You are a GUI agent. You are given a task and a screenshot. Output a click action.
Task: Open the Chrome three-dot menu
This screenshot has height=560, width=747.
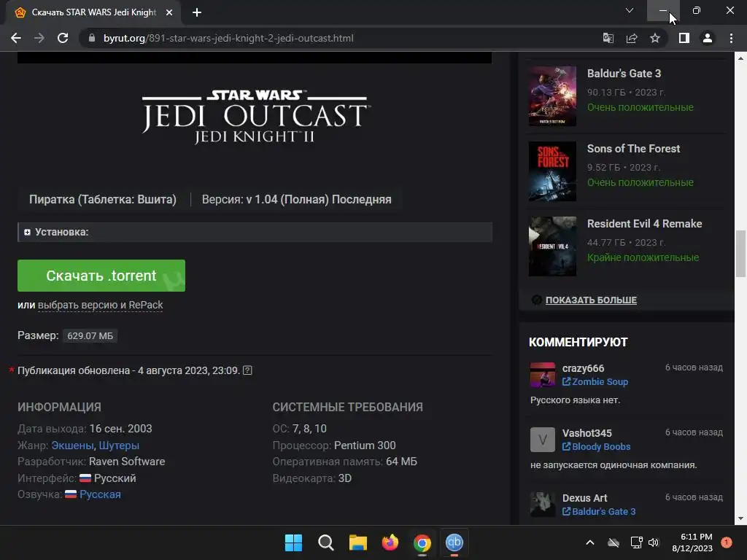(x=731, y=38)
